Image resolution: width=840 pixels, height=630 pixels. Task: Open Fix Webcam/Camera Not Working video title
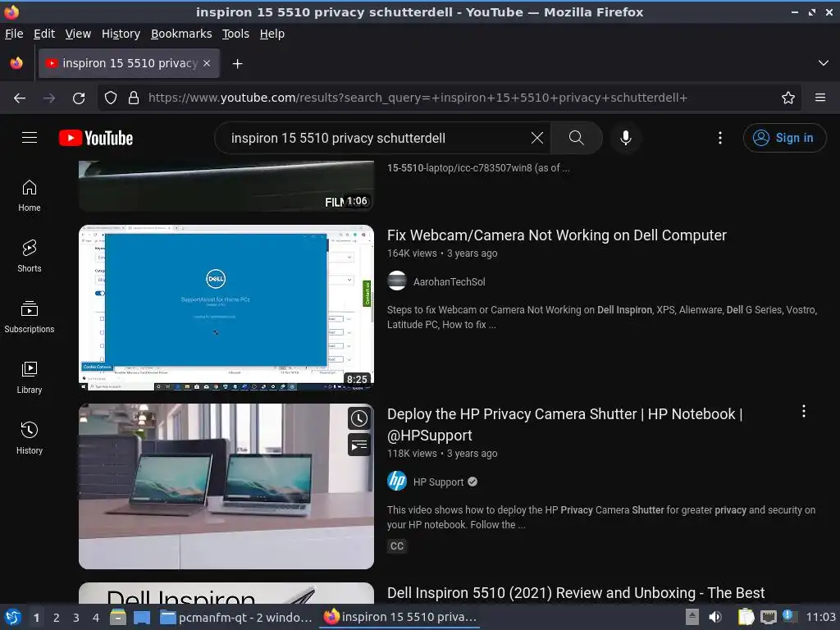click(557, 235)
